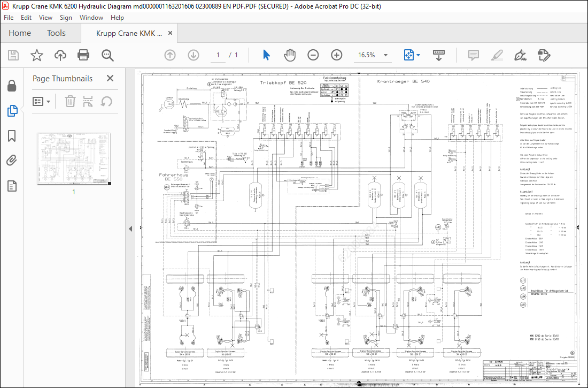Go to the previous page
Image resolution: width=588 pixels, height=388 pixels.
point(170,55)
